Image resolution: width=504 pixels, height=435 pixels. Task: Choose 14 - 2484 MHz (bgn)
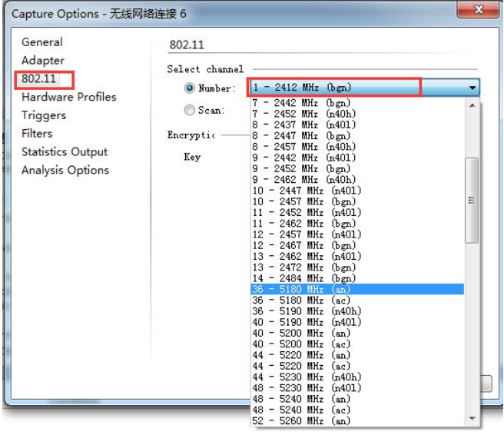point(357,278)
